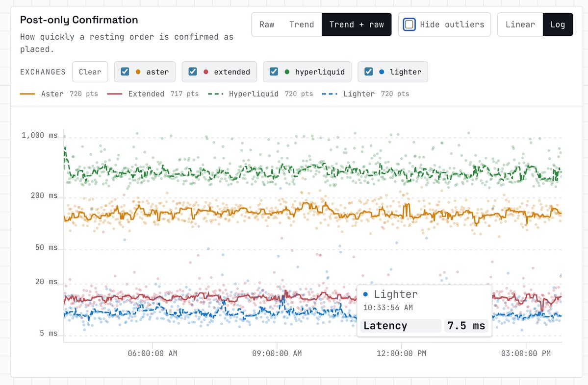
Task: Click the 10:33:56 AM tooltip timestamp
Action: [388, 308]
